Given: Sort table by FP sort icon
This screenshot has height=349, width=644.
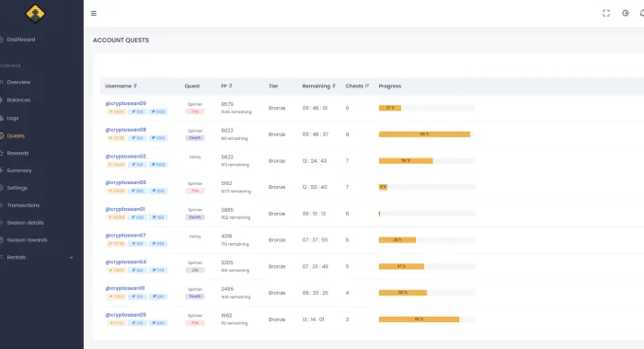Looking at the screenshot, I should (x=230, y=86).
